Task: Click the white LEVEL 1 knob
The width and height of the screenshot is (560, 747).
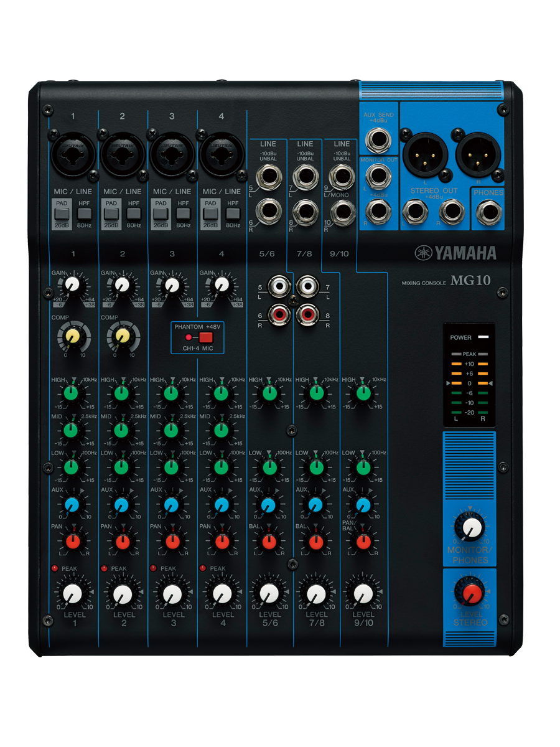Action: tap(73, 593)
